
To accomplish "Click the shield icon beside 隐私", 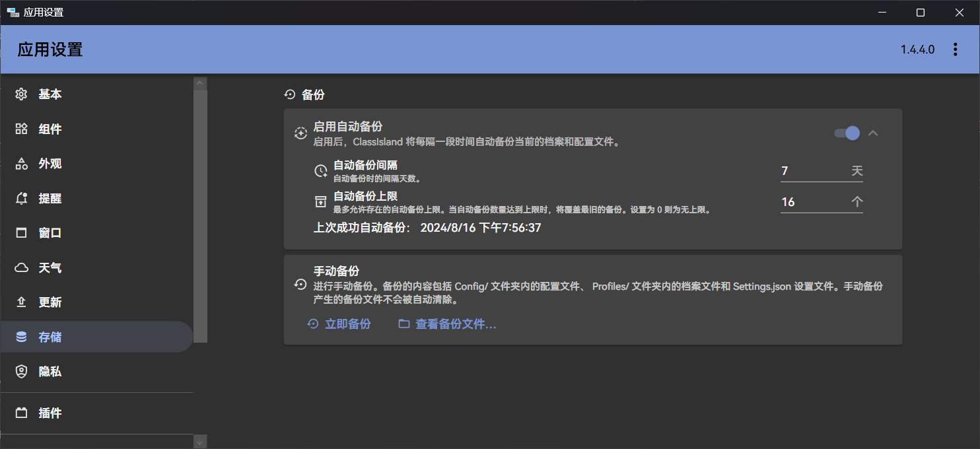I will (22, 372).
